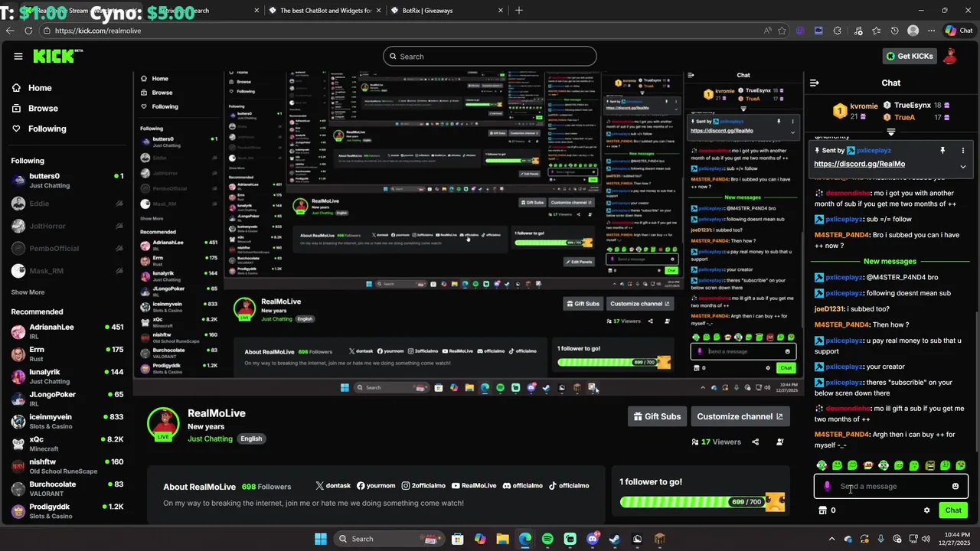Open the channel points shop icon

[x=823, y=510]
